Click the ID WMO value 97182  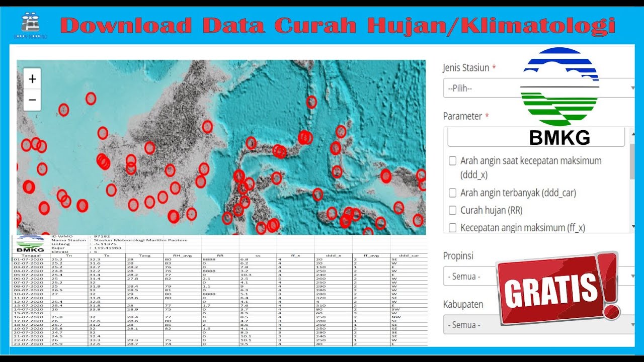102,236
